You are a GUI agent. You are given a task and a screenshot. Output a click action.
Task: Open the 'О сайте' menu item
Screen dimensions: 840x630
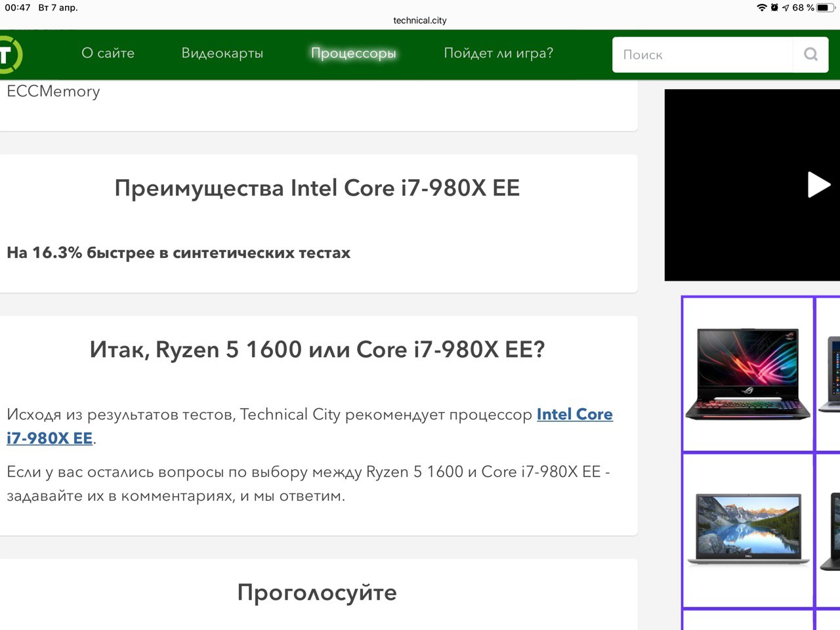tap(108, 53)
